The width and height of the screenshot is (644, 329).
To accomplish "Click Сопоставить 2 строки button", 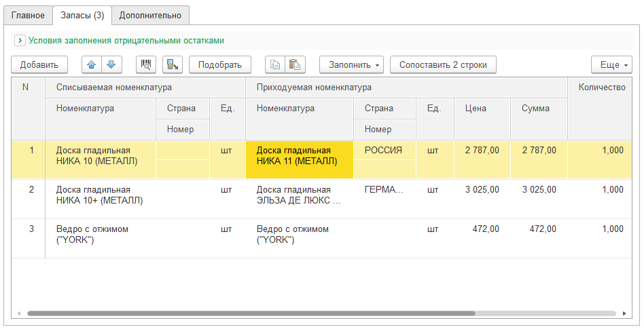I will pyautogui.click(x=443, y=65).
